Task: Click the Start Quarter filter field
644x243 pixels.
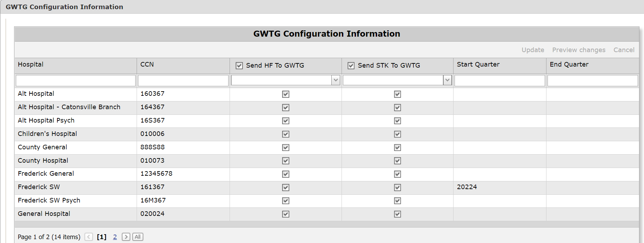Action: [x=499, y=81]
